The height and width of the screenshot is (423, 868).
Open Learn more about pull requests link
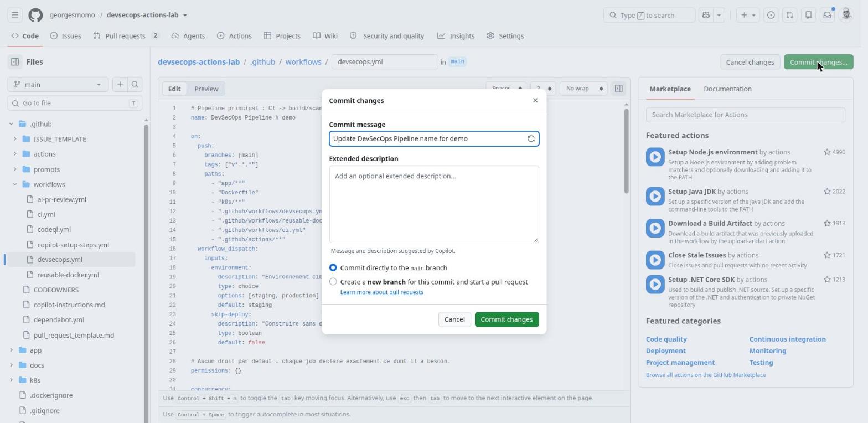click(x=381, y=292)
